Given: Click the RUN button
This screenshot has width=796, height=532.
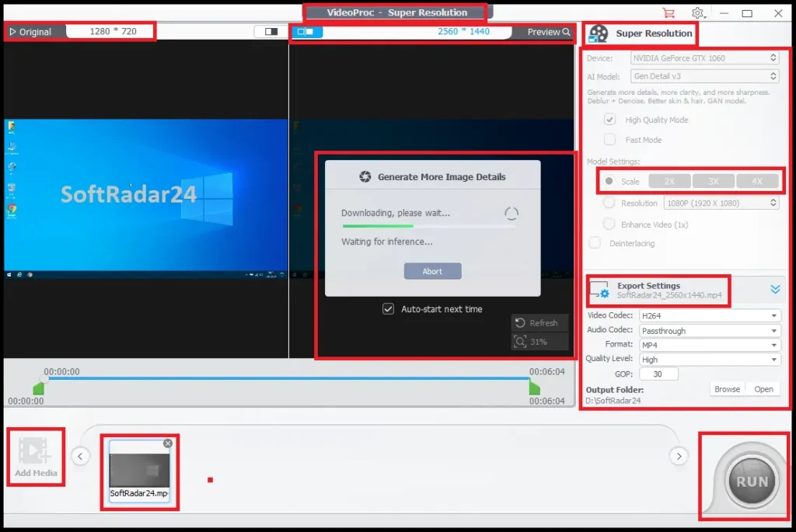Looking at the screenshot, I should 752,481.
